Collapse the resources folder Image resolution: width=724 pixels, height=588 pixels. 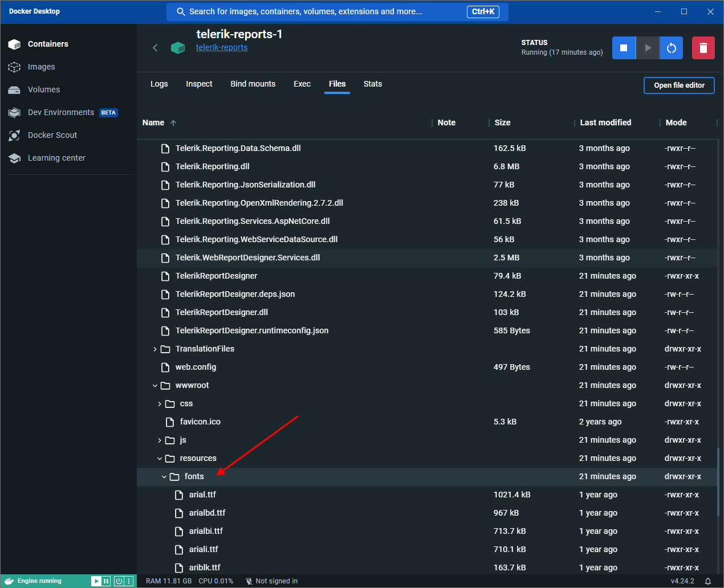tap(160, 459)
